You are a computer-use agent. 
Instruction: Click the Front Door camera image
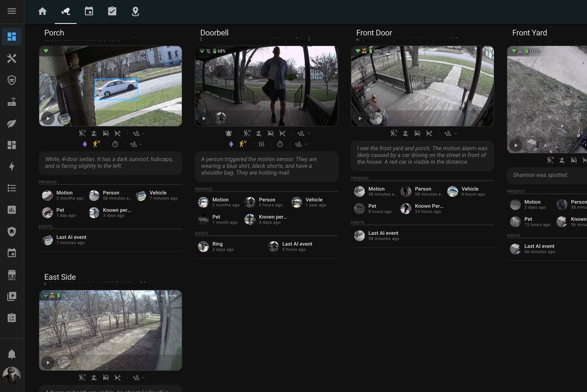tap(422, 86)
